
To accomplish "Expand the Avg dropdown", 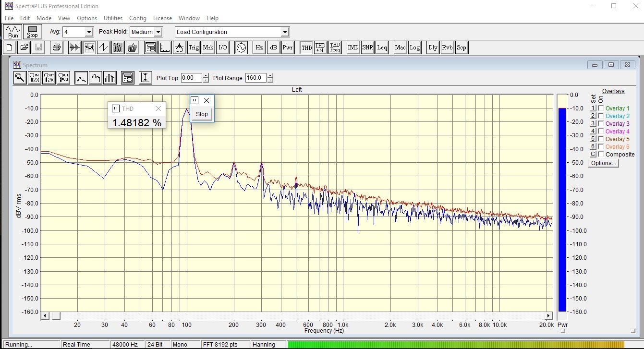I will pyautogui.click(x=89, y=32).
